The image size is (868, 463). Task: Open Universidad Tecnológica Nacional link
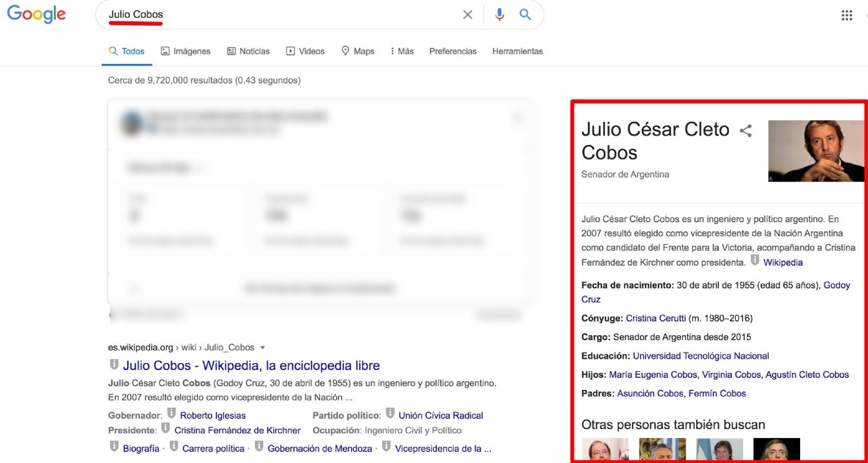(x=700, y=356)
